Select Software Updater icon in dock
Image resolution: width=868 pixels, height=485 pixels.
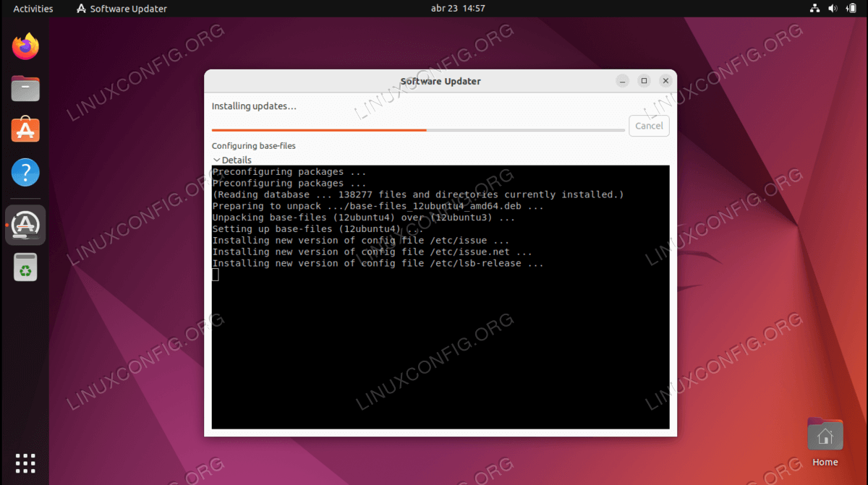25,225
